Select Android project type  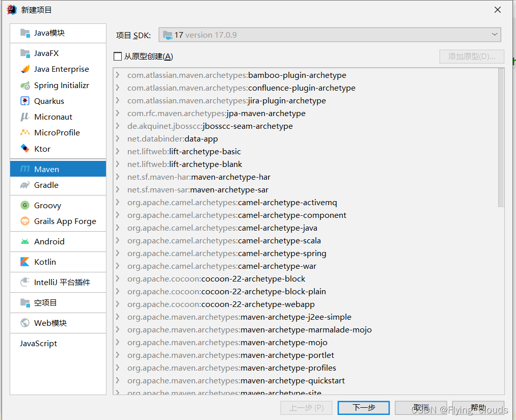coord(58,241)
